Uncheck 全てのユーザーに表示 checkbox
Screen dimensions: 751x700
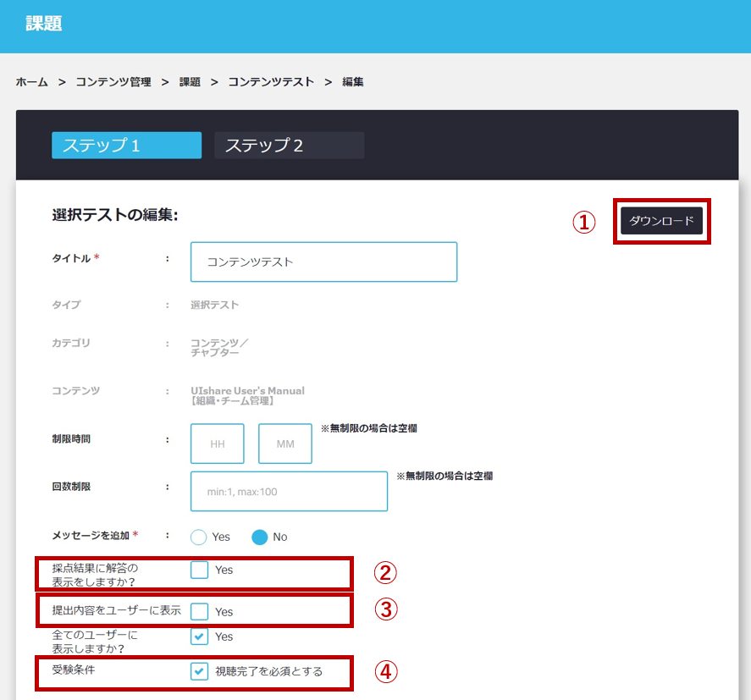click(x=199, y=637)
